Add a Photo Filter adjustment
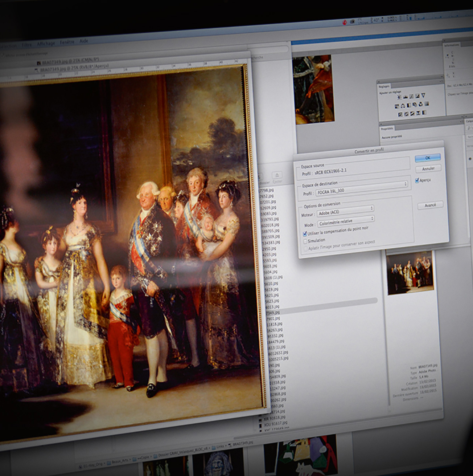473x476 pixels. tap(415, 105)
